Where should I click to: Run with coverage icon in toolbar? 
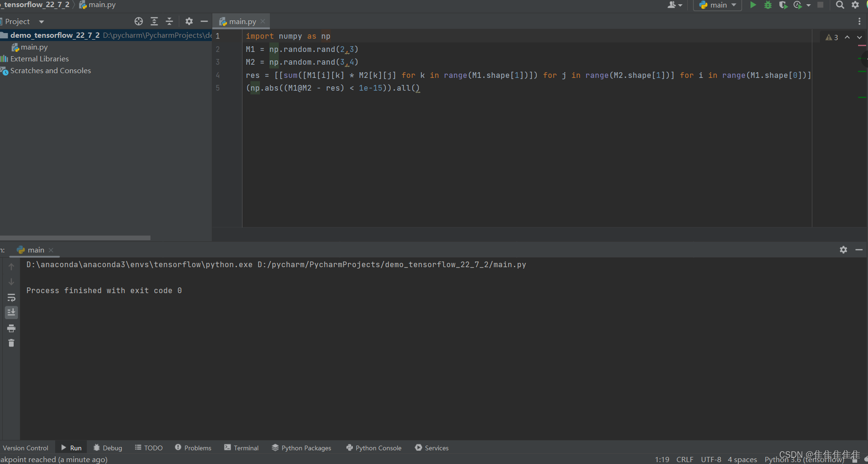click(x=783, y=5)
